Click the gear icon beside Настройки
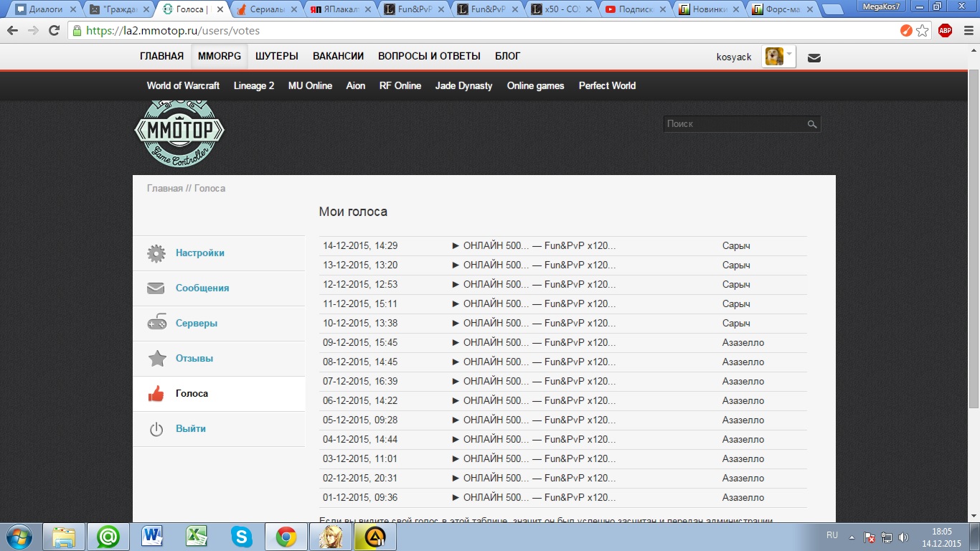980x551 pixels. [x=156, y=253]
